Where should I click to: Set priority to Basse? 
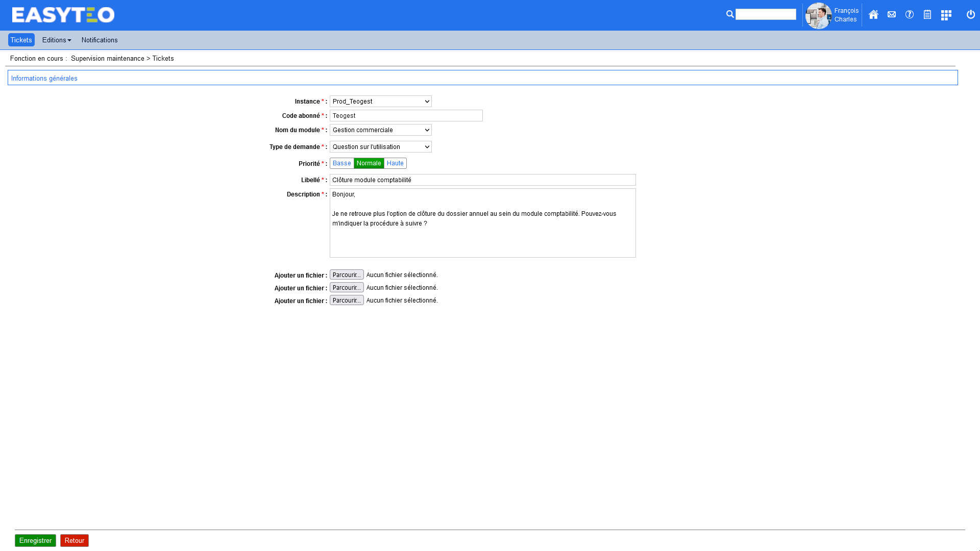click(341, 163)
